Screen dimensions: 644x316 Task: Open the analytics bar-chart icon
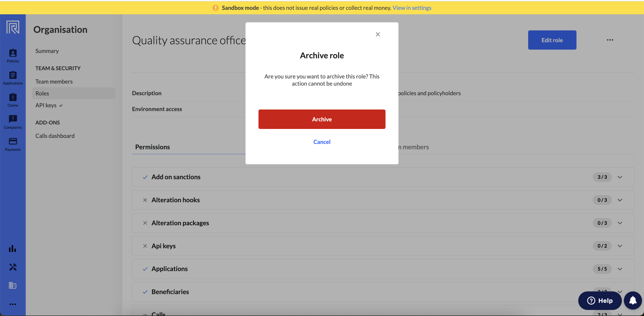[13, 249]
